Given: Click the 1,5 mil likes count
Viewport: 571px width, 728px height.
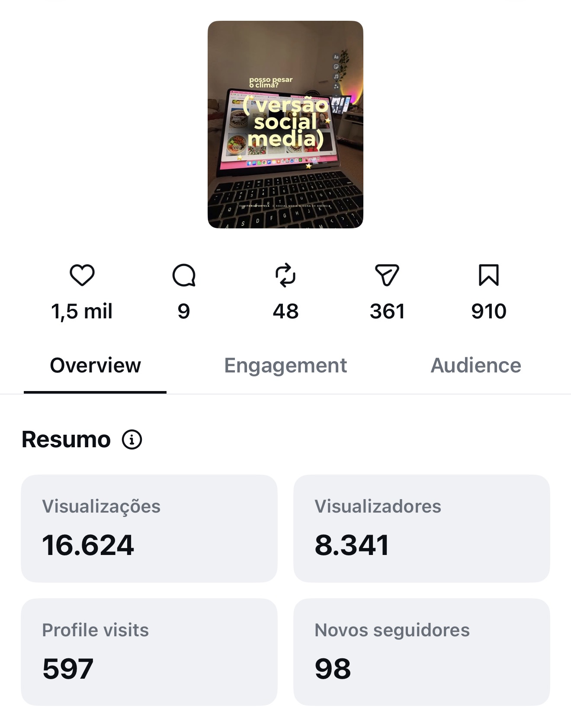Looking at the screenshot, I should (x=82, y=311).
